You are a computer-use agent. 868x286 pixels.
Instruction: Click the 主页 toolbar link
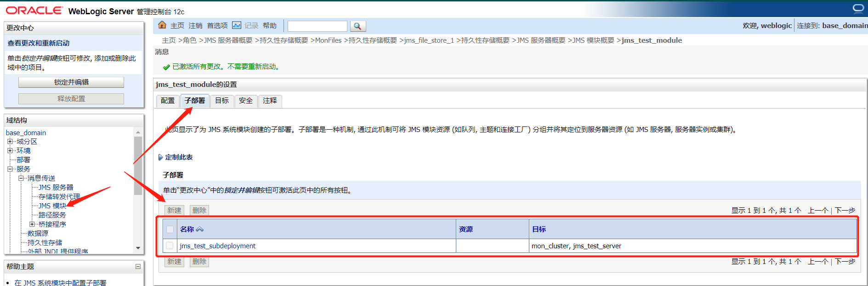pyautogui.click(x=177, y=26)
